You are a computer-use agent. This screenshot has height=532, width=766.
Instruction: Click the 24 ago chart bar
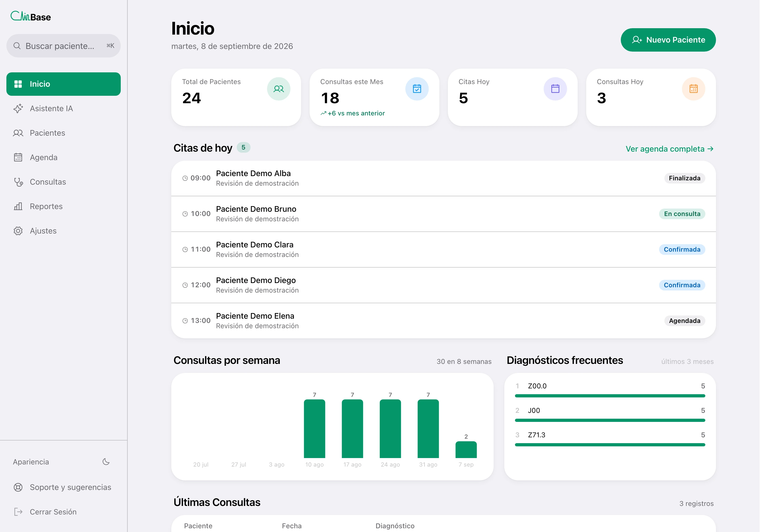coord(390,429)
